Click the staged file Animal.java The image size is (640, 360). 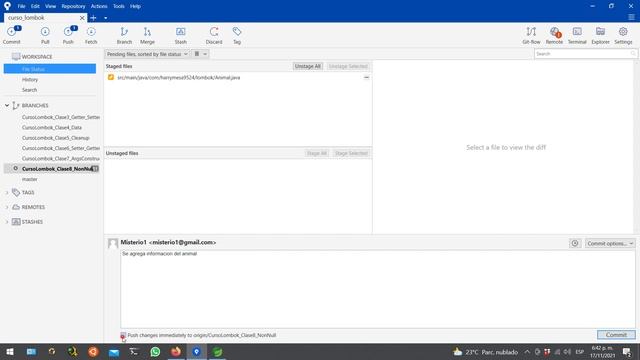(x=179, y=78)
